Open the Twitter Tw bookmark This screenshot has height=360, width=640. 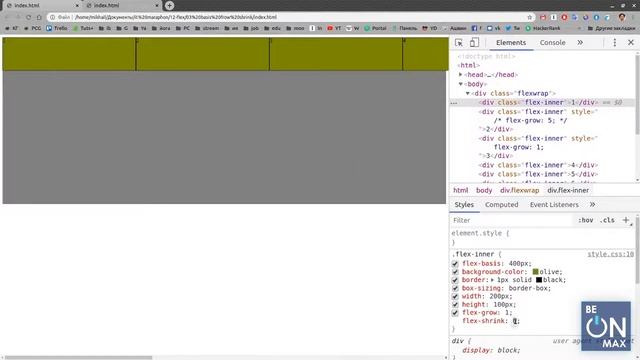(513, 28)
